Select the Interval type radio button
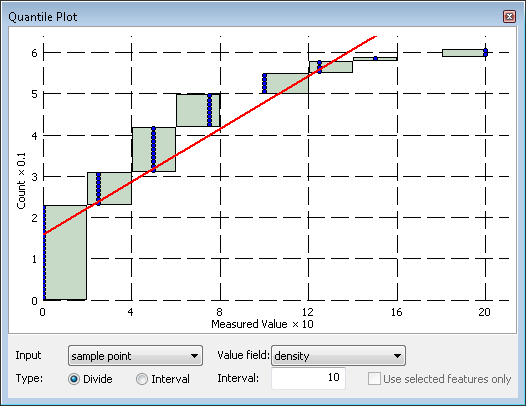Image resolution: width=526 pixels, height=406 pixels. point(142,379)
